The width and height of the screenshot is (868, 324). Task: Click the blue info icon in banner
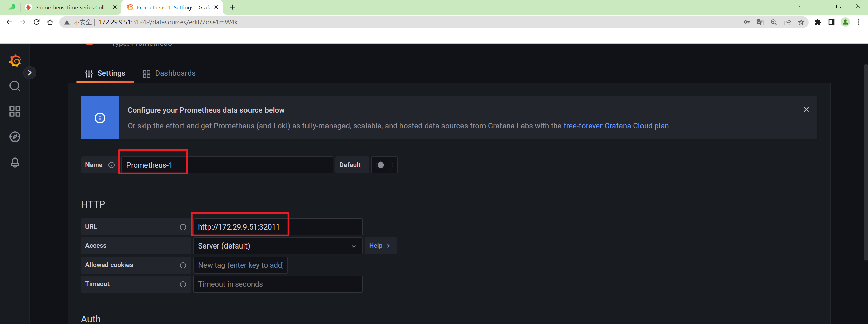click(100, 118)
